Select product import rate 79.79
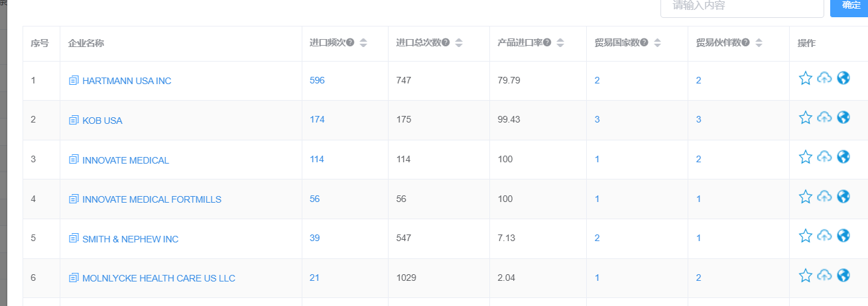 coord(509,80)
